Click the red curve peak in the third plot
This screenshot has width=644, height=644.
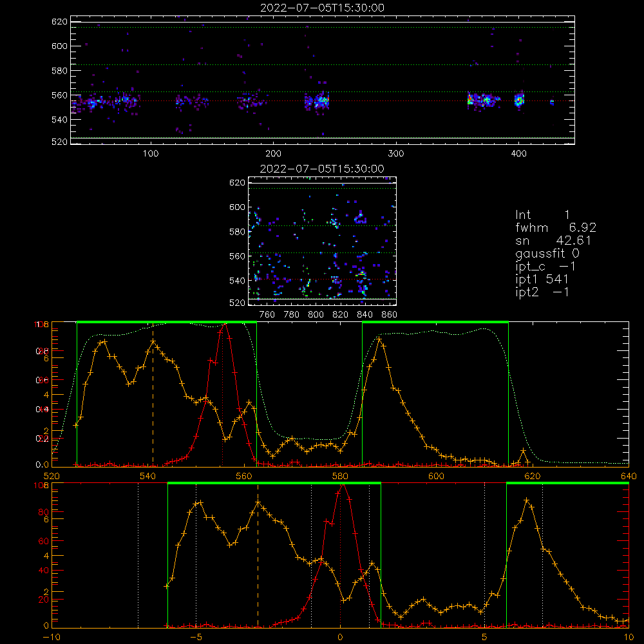point(225,325)
